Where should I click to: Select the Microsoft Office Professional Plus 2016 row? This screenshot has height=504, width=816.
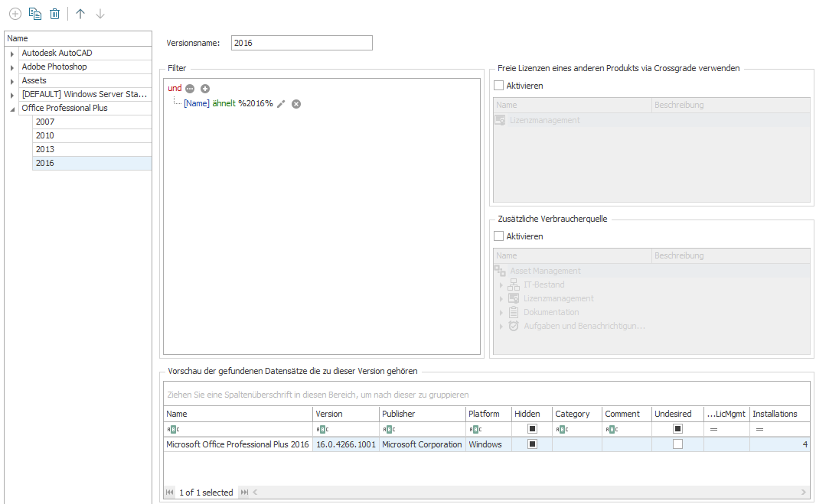(x=487, y=444)
